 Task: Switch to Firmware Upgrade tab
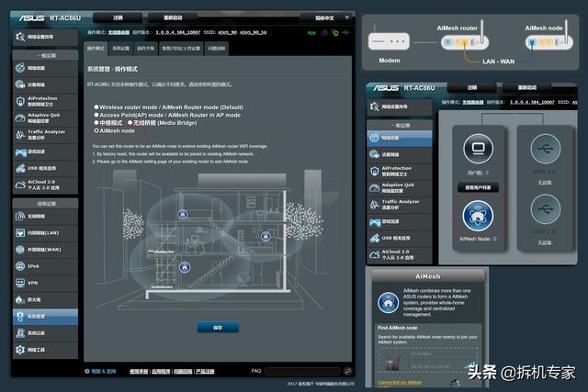pyautogui.click(x=145, y=49)
